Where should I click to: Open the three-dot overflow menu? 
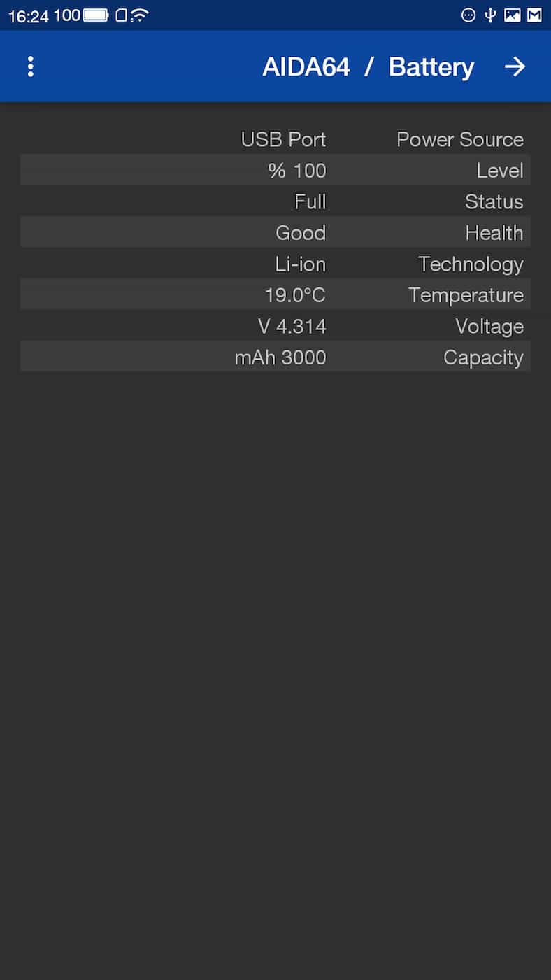pyautogui.click(x=30, y=66)
